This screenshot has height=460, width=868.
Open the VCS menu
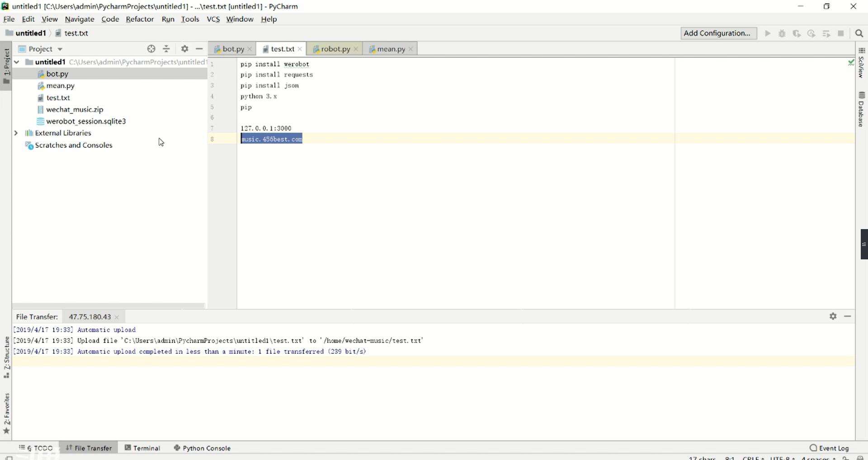(x=213, y=19)
